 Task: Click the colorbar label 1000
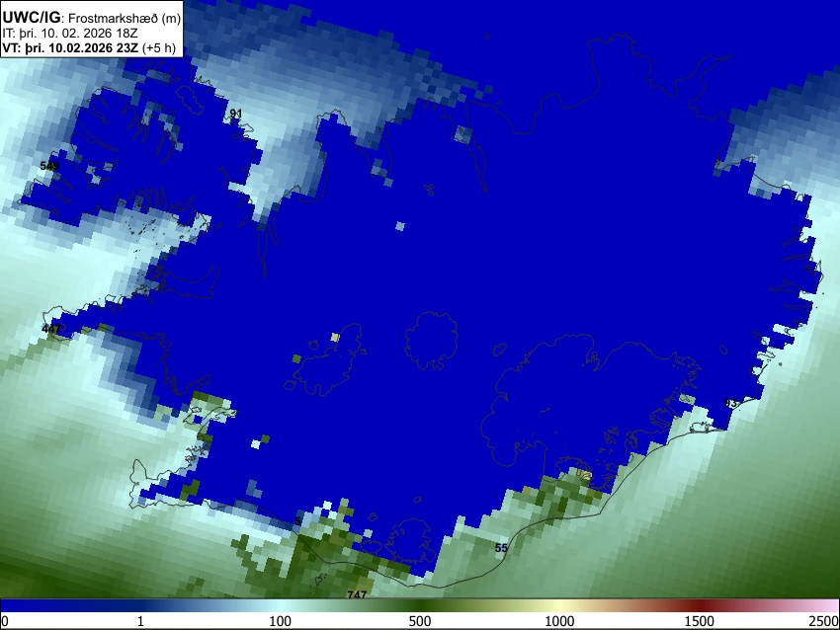559,621
